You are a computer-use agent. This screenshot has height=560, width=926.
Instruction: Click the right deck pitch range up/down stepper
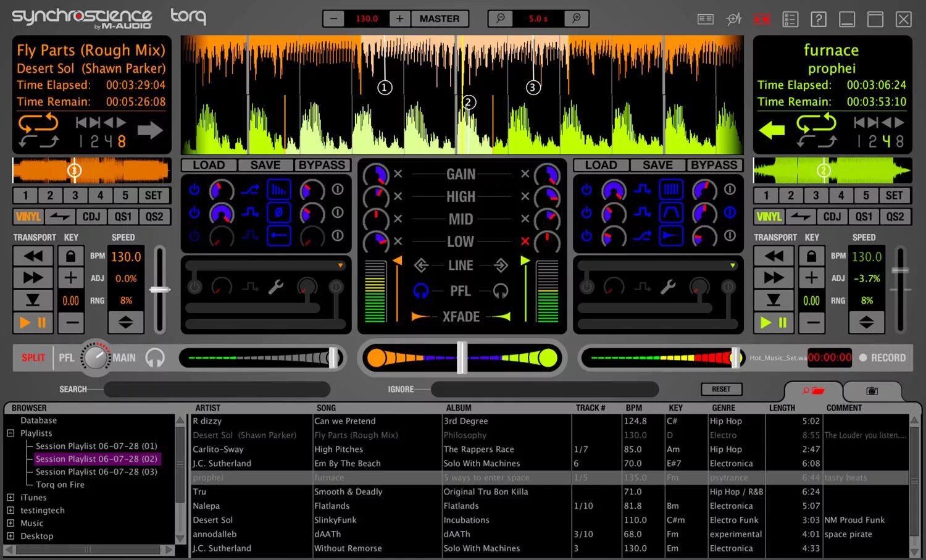tap(867, 322)
